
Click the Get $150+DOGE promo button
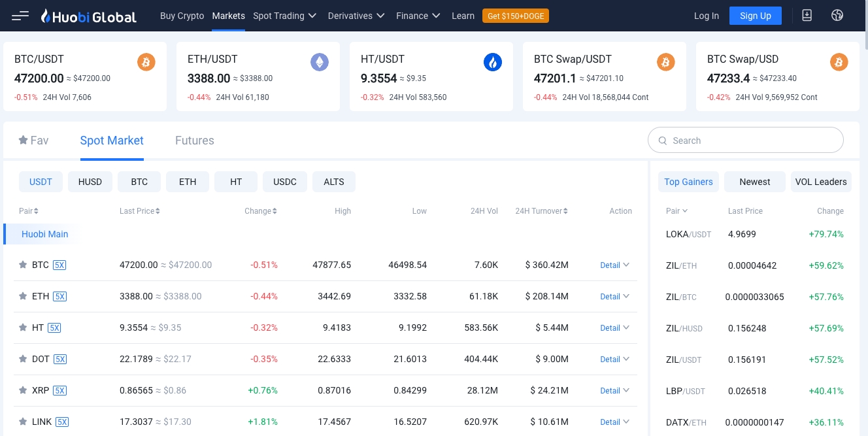(516, 16)
